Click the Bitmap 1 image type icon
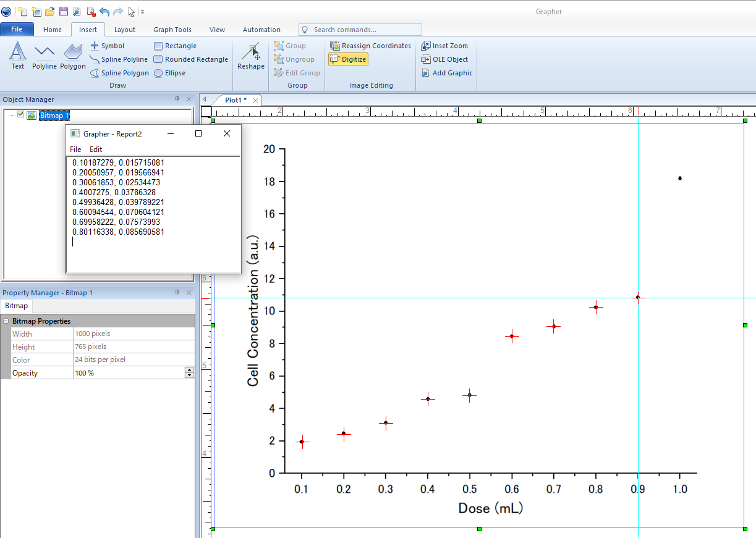This screenshot has height=538, width=756. [x=32, y=116]
